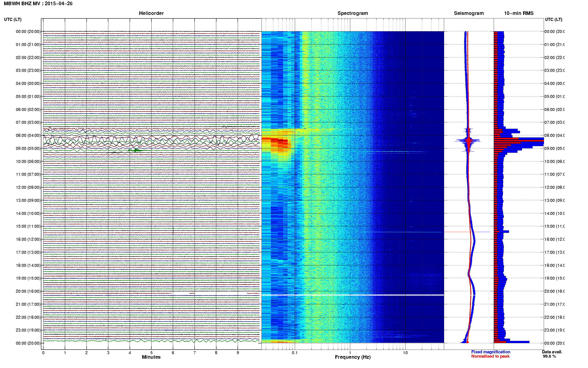588x368 pixels.
Task: Pick left-axis time label 06:00 (02:00)
Action: click(x=28, y=109)
